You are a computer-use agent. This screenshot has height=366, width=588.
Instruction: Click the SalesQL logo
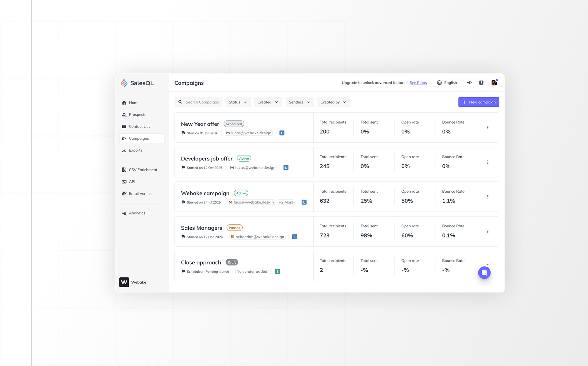[137, 83]
